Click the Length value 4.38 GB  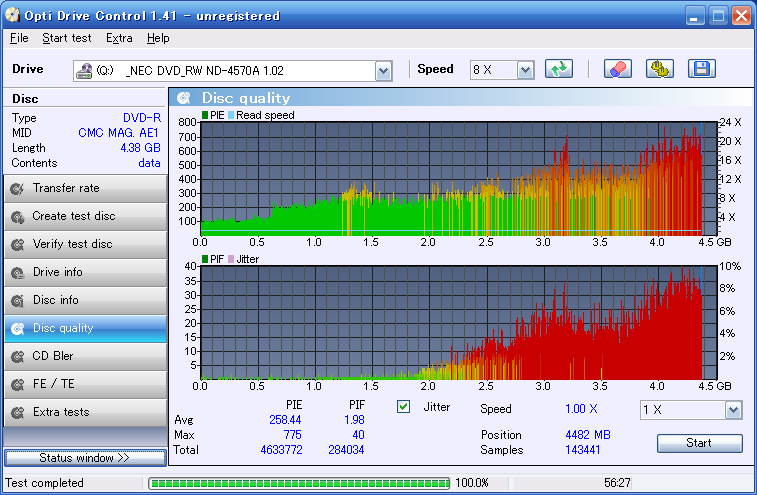(140, 148)
